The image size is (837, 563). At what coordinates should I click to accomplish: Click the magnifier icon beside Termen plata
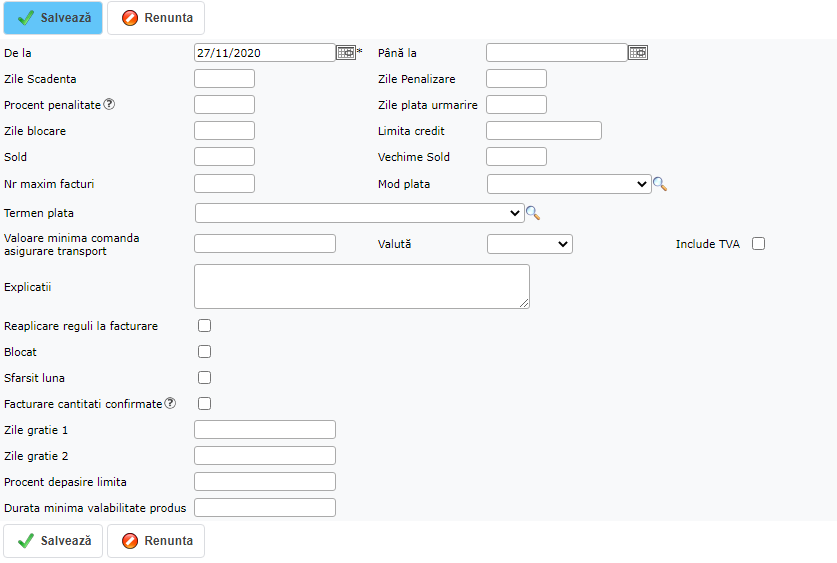coord(533,213)
